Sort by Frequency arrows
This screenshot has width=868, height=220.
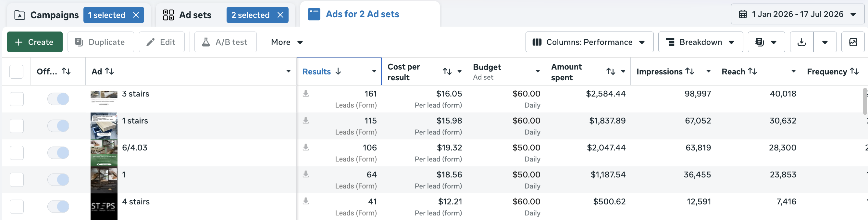point(854,71)
